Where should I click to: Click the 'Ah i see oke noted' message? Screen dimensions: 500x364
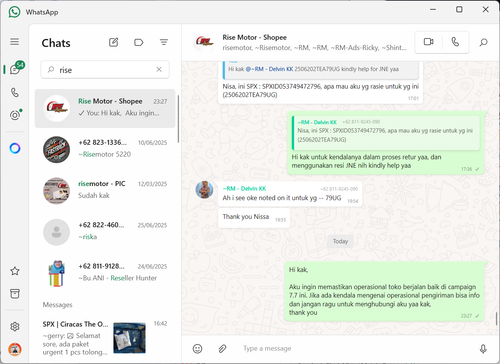click(290, 194)
